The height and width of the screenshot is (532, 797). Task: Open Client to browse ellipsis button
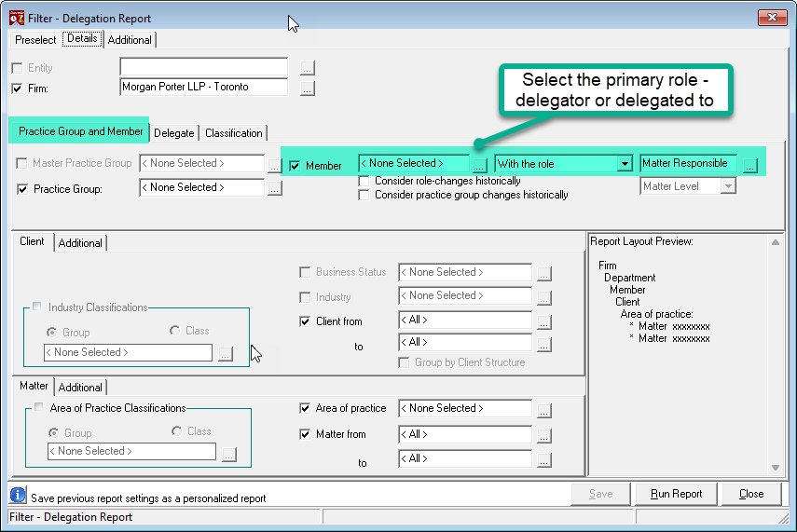[543, 345]
